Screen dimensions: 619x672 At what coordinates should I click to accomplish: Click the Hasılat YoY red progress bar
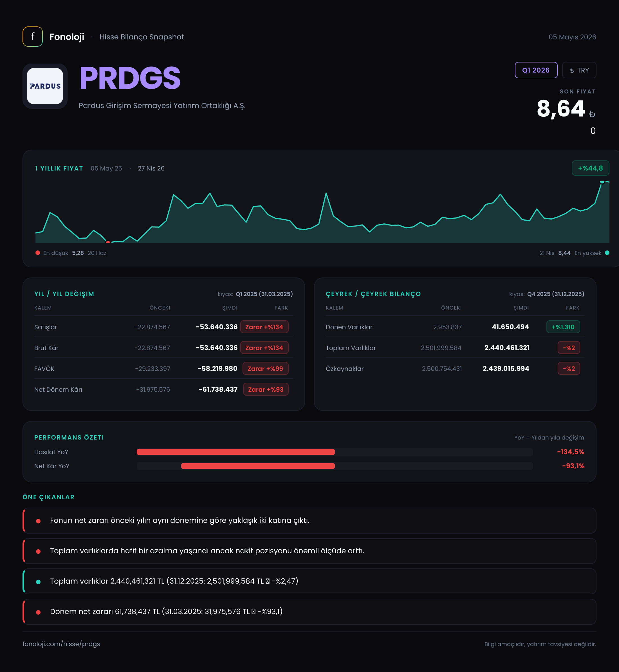[x=236, y=452]
